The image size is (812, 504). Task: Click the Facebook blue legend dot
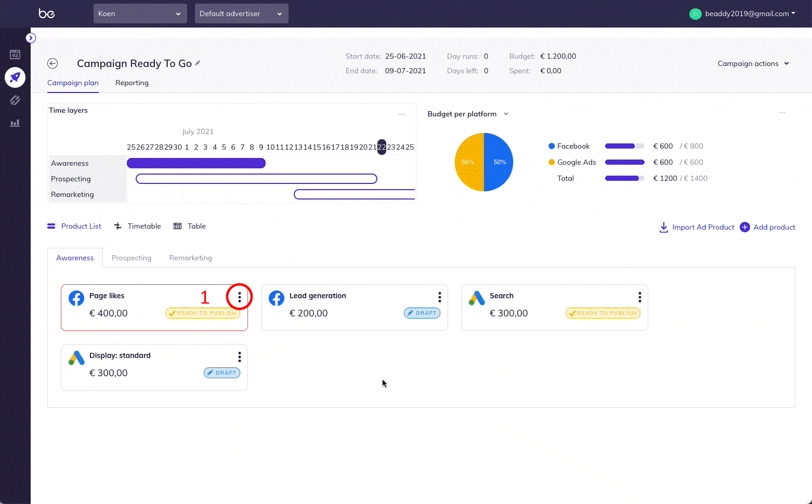pos(552,146)
